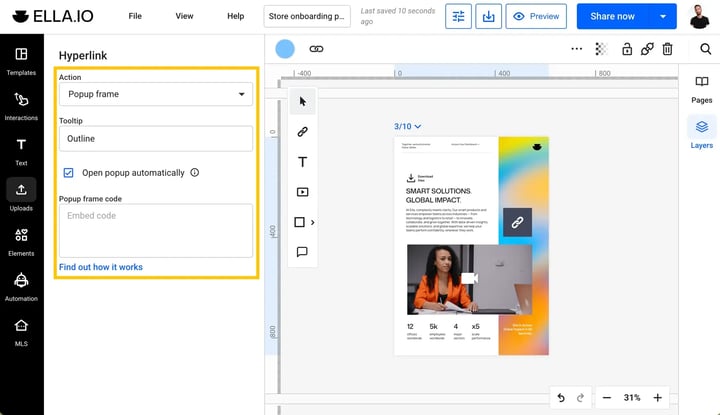The height and width of the screenshot is (415, 720).
Task: Click the Hyperlink panel heading
Action: [x=83, y=56]
